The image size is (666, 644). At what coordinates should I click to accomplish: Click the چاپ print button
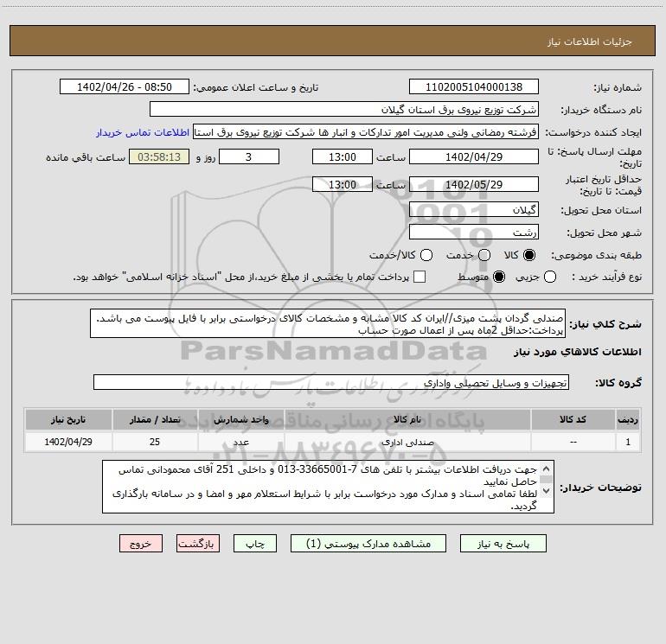pos(255,544)
